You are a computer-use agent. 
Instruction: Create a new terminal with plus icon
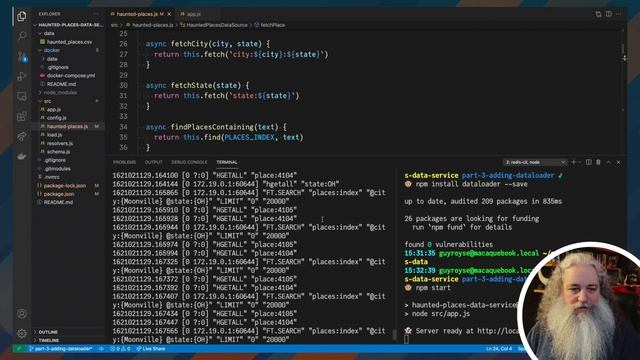573,162
